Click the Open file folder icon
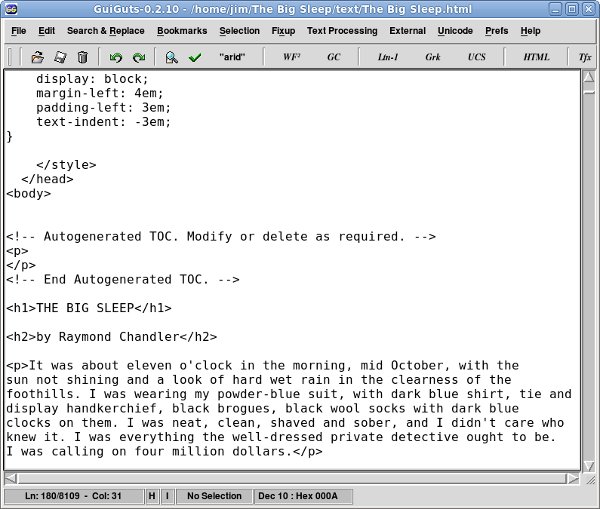The height and width of the screenshot is (509, 600). point(38,57)
